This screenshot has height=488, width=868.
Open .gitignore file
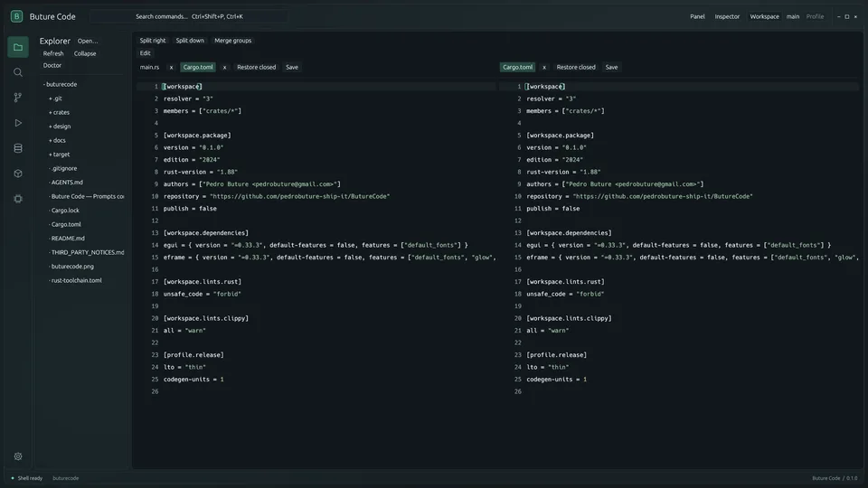pyautogui.click(x=63, y=168)
